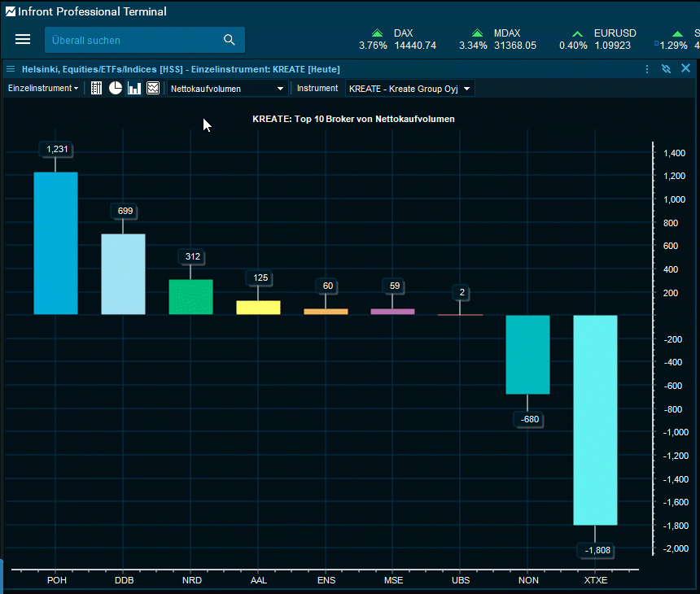Open the window's three-dot options menu
Image resolution: width=700 pixels, height=594 pixels.
click(x=647, y=69)
